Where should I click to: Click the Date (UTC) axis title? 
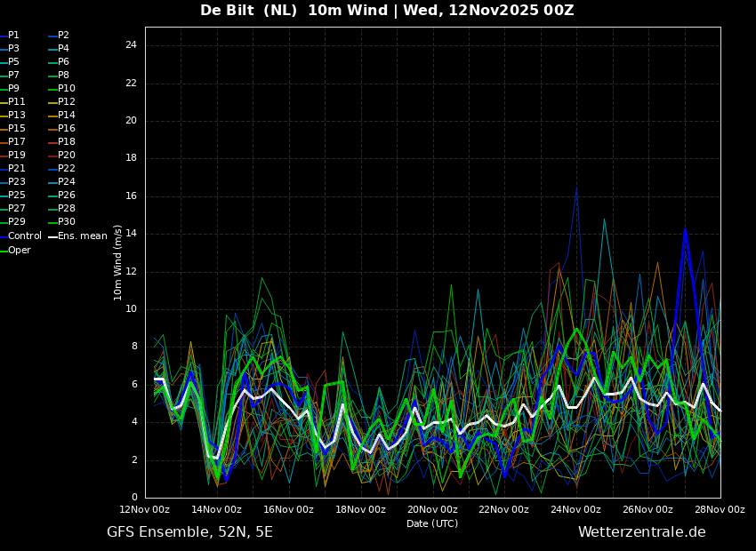coord(432,524)
